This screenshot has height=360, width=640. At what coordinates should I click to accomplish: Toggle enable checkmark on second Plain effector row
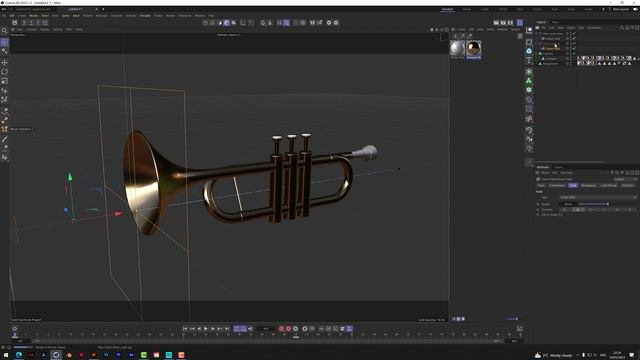[x=574, y=43]
